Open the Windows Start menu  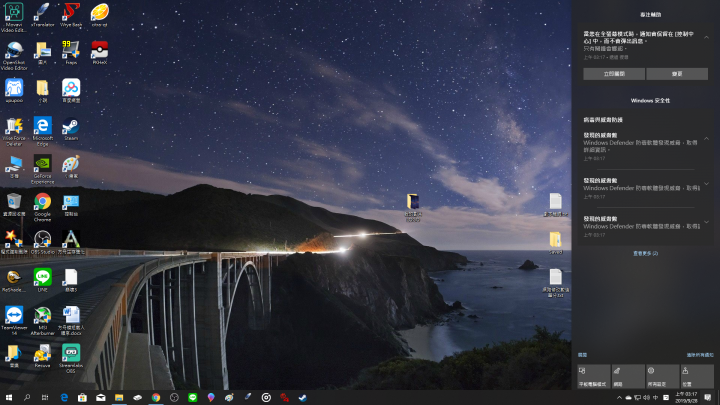(x=9, y=398)
